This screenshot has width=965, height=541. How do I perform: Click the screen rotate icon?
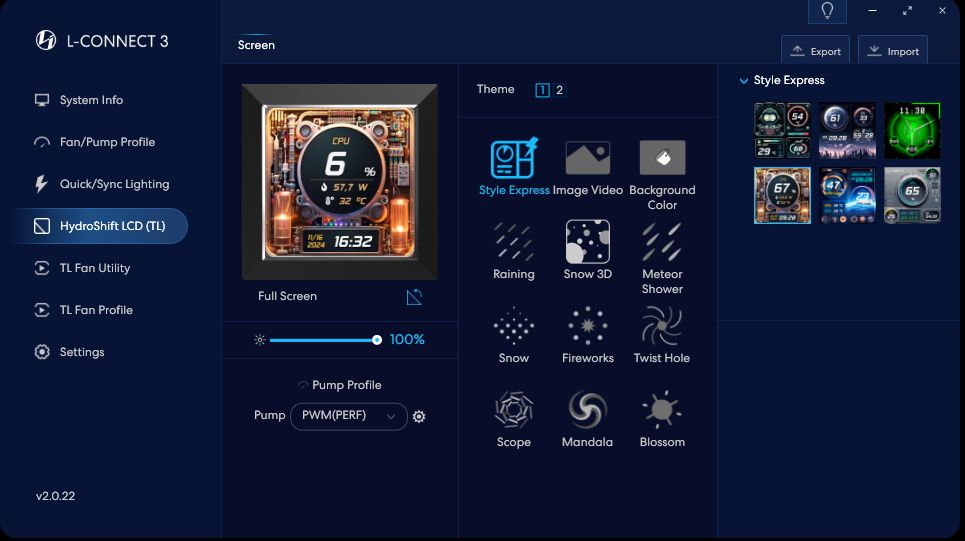[414, 297]
